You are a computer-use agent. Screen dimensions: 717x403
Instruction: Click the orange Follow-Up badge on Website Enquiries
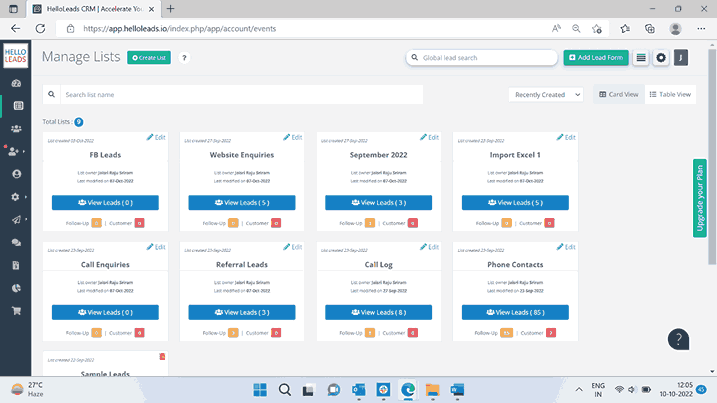234,223
